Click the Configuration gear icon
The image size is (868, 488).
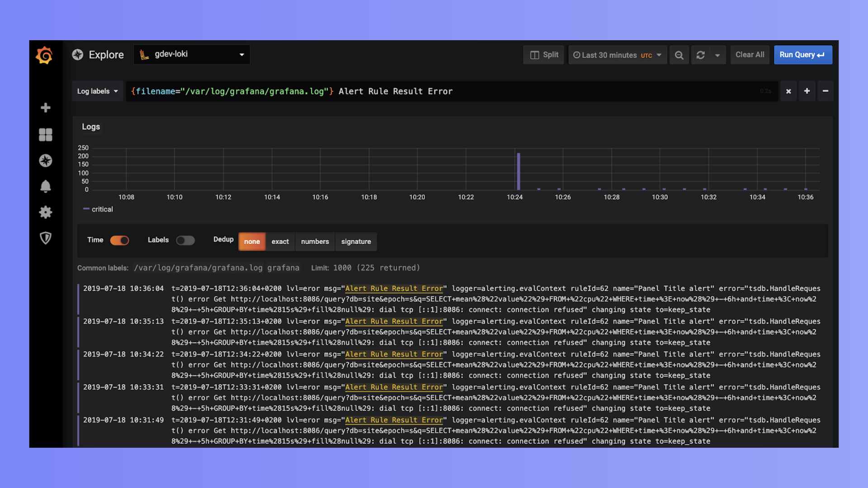(46, 212)
